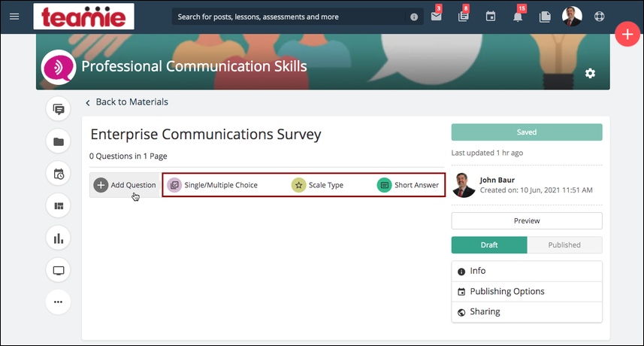The height and width of the screenshot is (346, 644).
Task: Open the messages mail icon
Action: click(x=436, y=17)
